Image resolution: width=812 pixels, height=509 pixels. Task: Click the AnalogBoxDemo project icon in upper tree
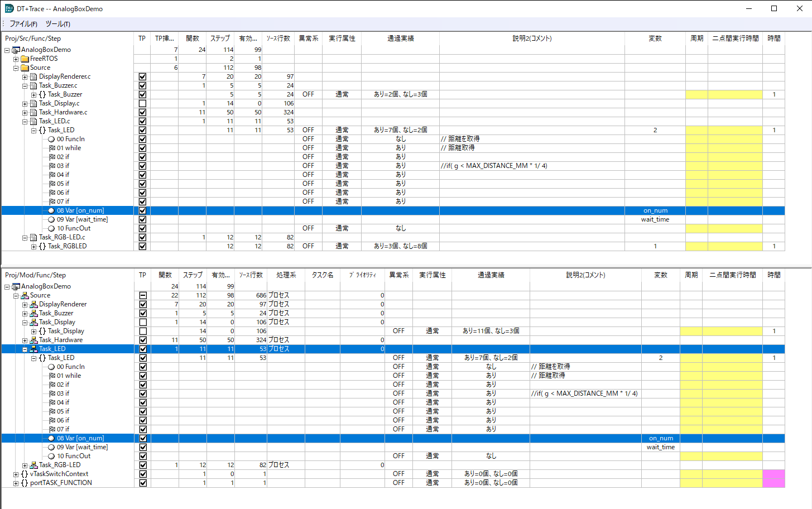pos(16,50)
